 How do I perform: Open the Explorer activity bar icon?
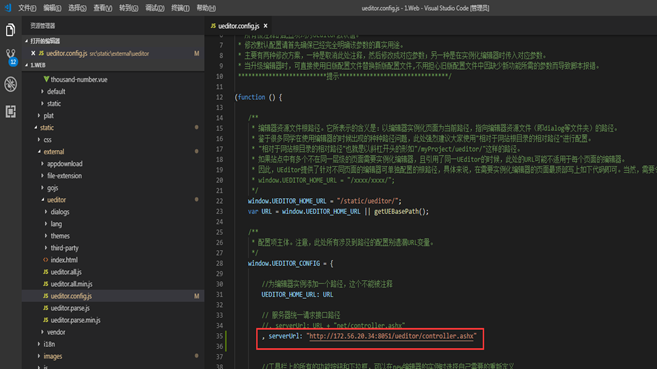tap(10, 30)
